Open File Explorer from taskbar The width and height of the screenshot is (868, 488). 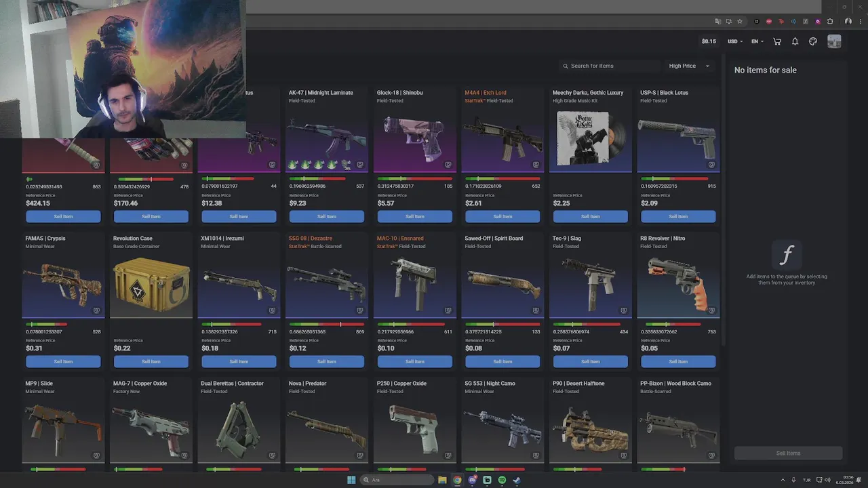(x=442, y=480)
